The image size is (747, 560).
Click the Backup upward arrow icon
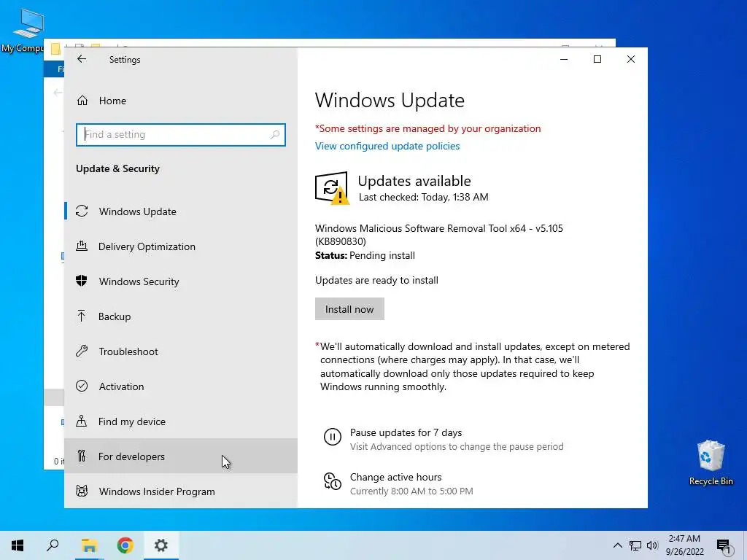[82, 316]
